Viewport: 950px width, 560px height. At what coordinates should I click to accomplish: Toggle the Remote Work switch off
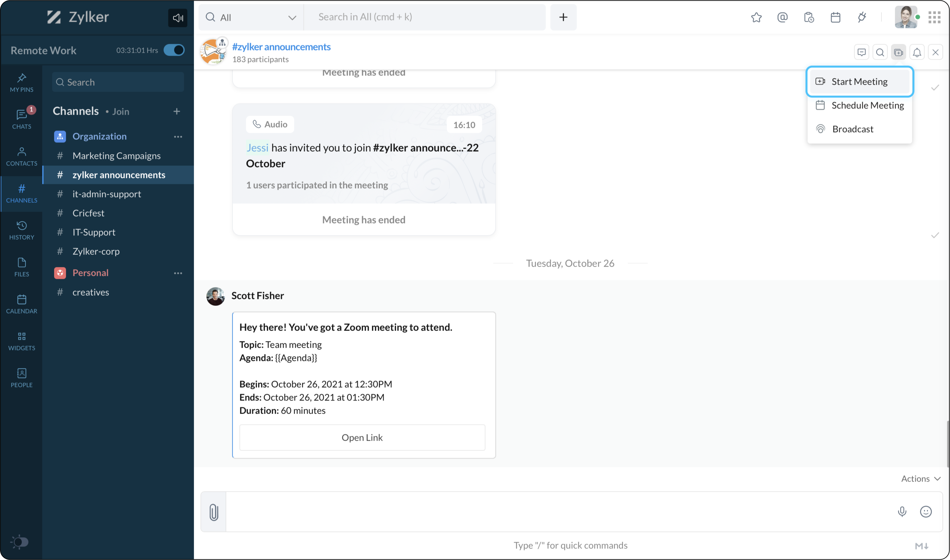point(174,50)
